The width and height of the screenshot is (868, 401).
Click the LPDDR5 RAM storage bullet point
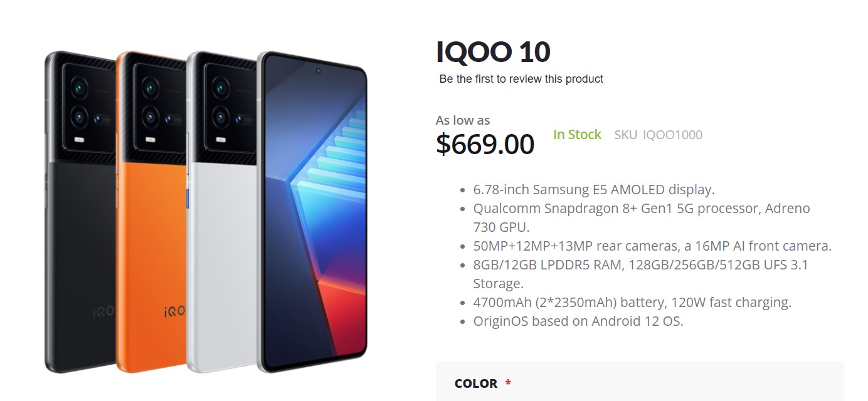pos(640,264)
